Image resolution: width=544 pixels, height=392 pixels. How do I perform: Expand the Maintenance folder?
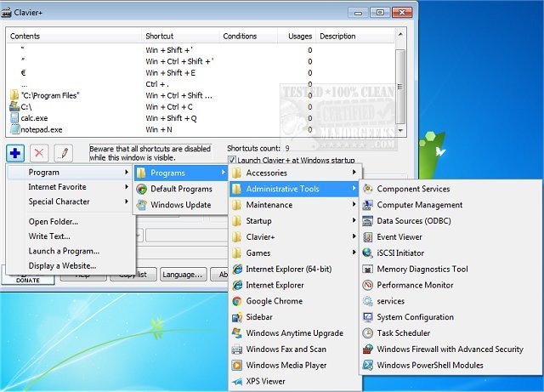295,205
